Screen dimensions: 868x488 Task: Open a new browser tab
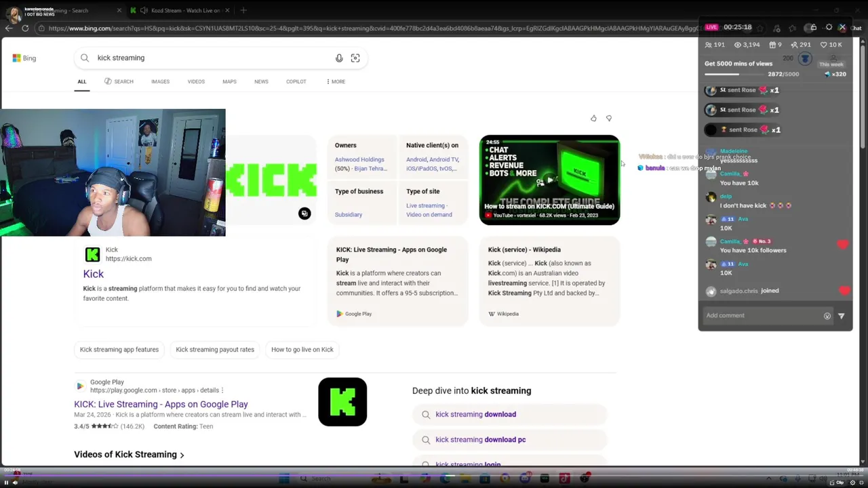point(243,10)
